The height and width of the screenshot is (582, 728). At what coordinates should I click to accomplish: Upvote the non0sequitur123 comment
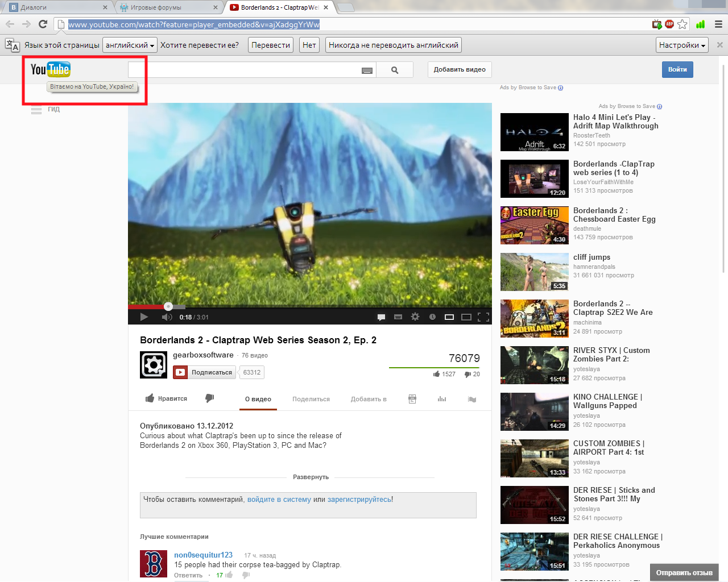pyautogui.click(x=229, y=575)
